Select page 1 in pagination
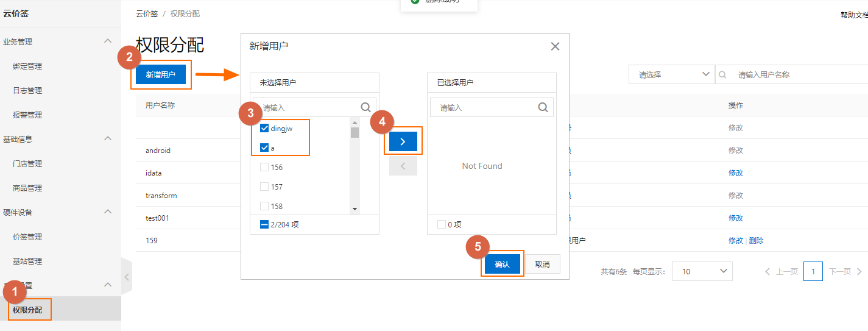Screen dimensions: 868x331 (813, 271)
